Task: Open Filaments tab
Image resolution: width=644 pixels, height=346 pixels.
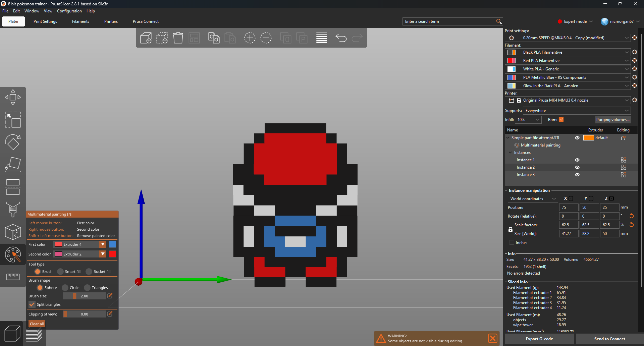Action: coord(80,21)
